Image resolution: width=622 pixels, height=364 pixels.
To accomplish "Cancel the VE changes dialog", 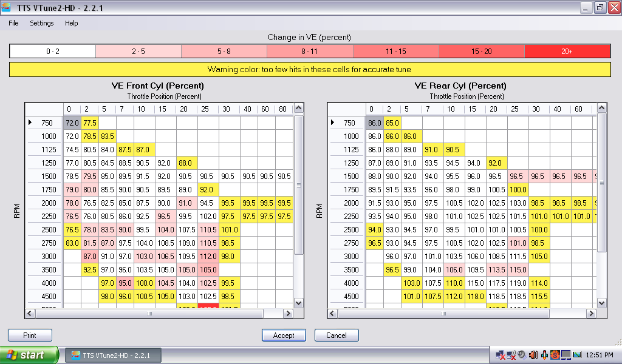I will click(x=337, y=335).
